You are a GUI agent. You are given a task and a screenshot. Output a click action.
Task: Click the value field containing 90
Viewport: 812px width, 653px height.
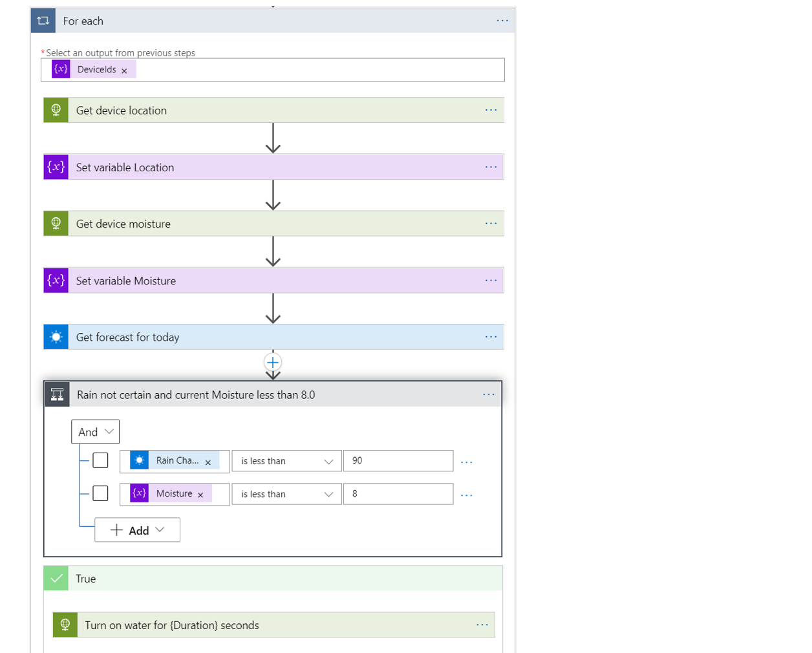[398, 461]
